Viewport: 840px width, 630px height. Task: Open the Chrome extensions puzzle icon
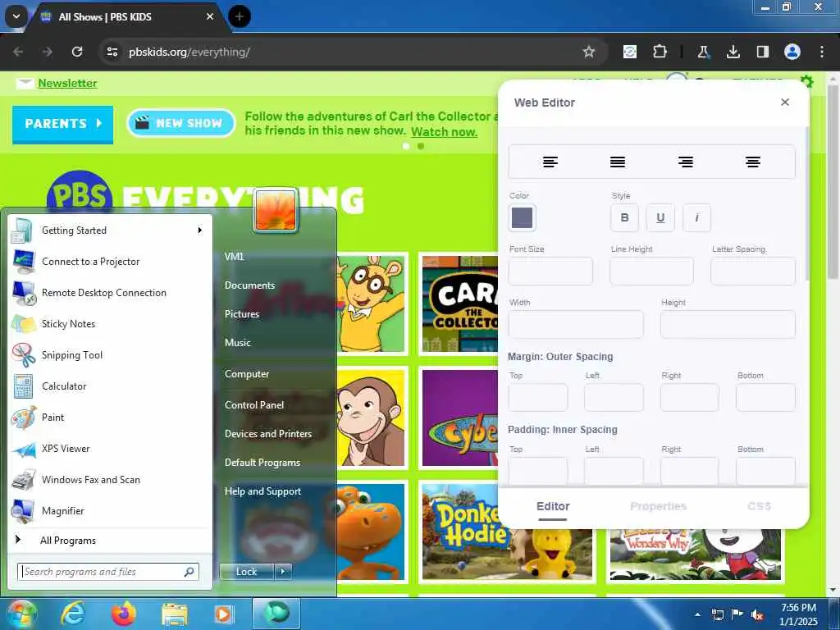pyautogui.click(x=660, y=52)
